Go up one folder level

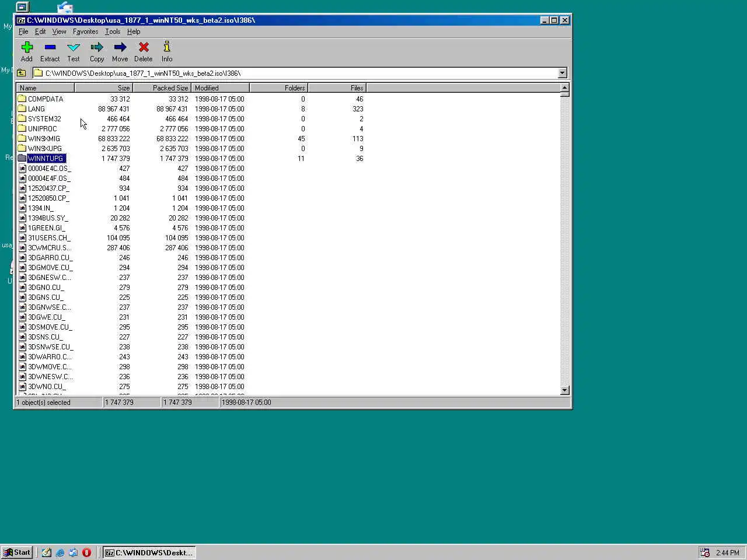22,73
